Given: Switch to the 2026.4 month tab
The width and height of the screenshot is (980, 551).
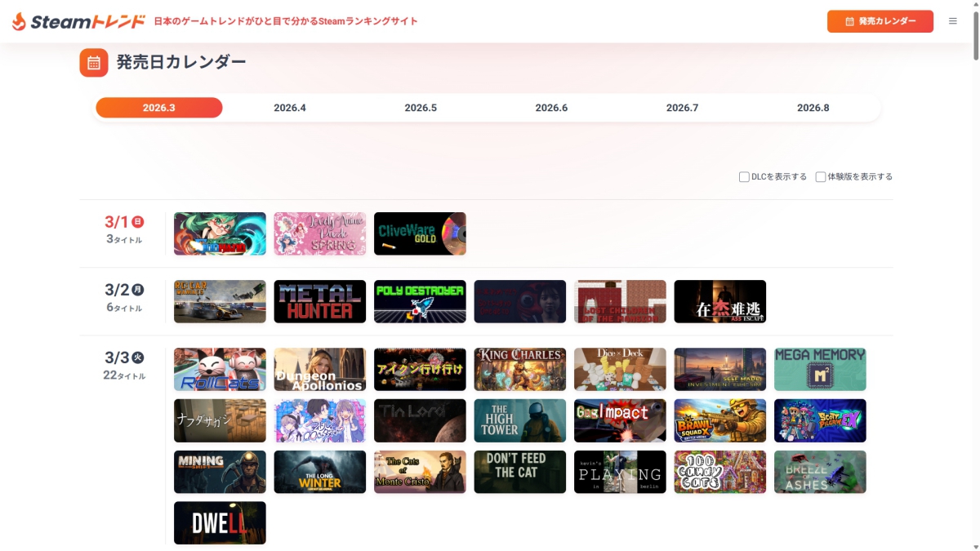Looking at the screenshot, I should coord(290,108).
